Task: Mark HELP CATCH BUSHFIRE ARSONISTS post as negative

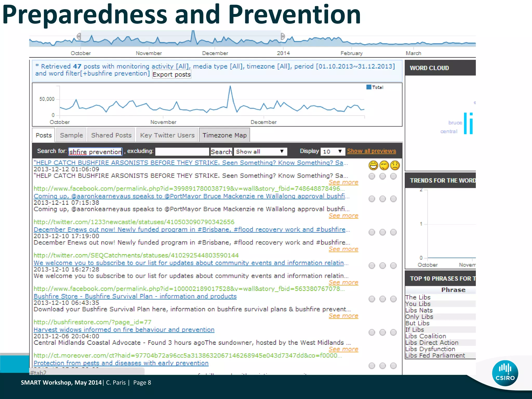Action: (x=394, y=176)
